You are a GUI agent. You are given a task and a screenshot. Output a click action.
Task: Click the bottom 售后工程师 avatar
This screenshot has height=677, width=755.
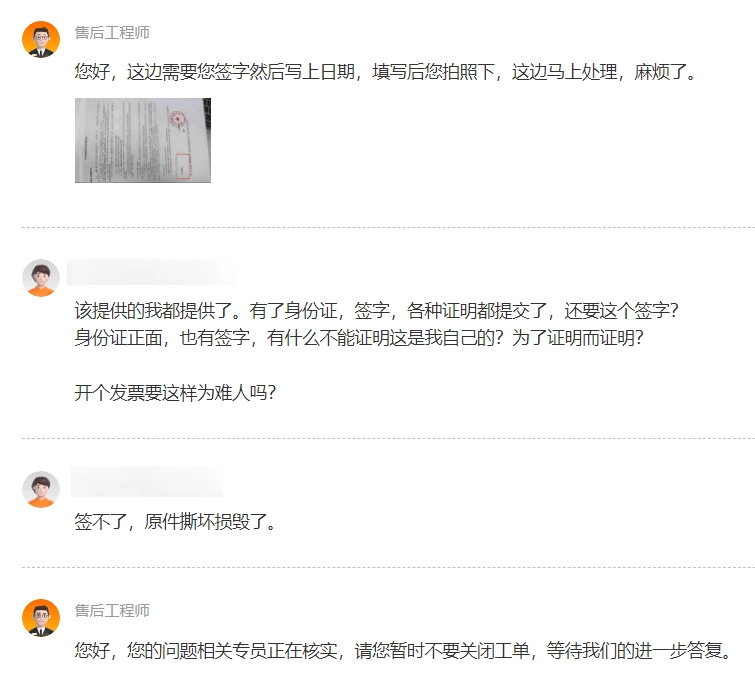click(41, 618)
